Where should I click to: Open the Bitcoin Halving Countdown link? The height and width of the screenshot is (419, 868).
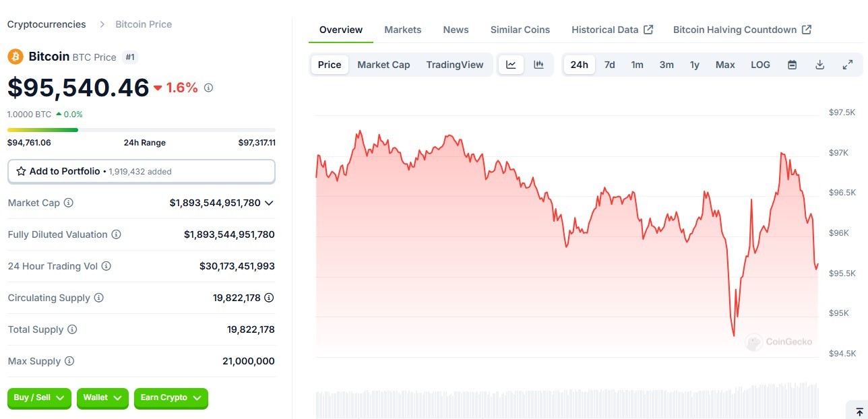tap(742, 30)
